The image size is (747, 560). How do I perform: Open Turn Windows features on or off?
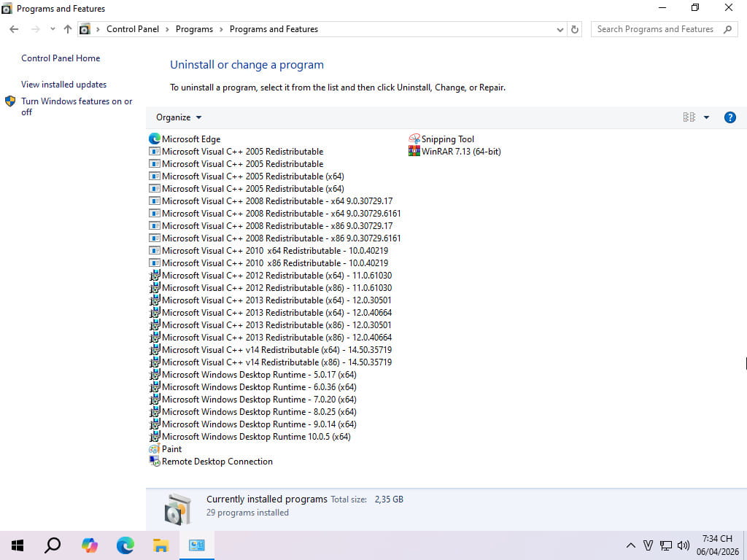(x=77, y=106)
